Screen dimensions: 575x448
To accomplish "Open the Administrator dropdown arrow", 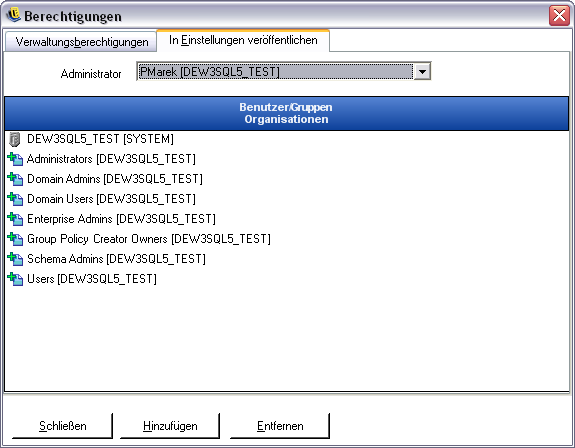I will (422, 71).
